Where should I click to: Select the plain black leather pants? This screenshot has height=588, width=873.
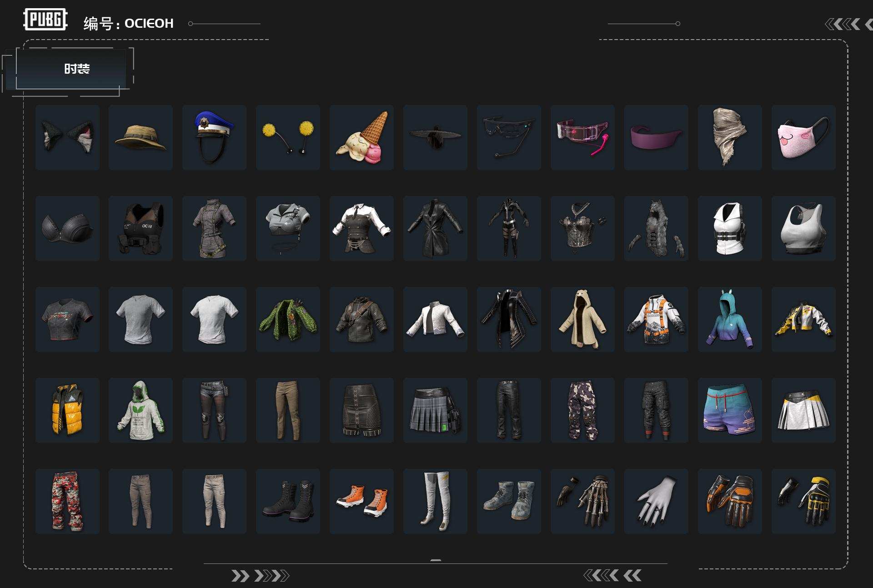point(509,410)
